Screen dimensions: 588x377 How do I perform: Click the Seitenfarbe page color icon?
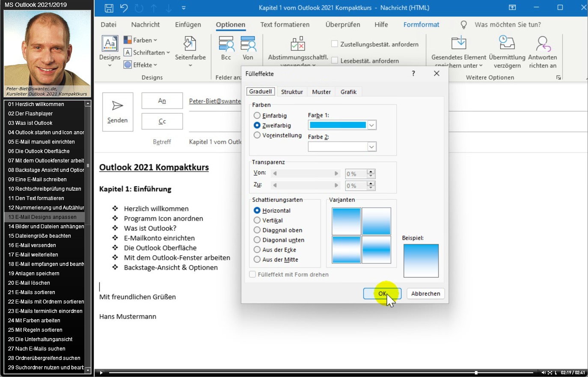[190, 44]
